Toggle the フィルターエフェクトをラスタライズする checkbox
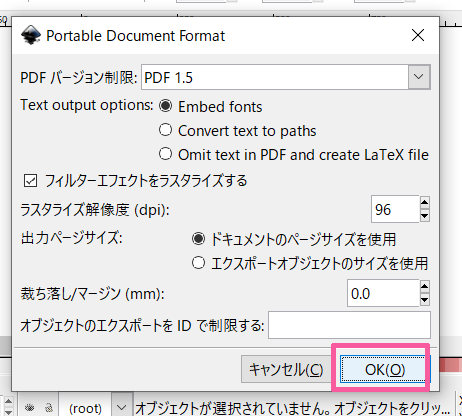This screenshot has width=462, height=416. pyautogui.click(x=30, y=181)
